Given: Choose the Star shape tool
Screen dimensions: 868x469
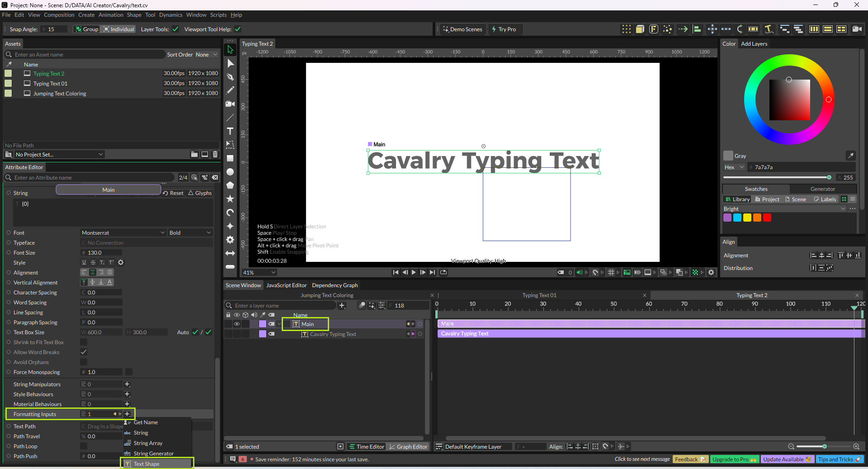Looking at the screenshot, I should 230,199.
